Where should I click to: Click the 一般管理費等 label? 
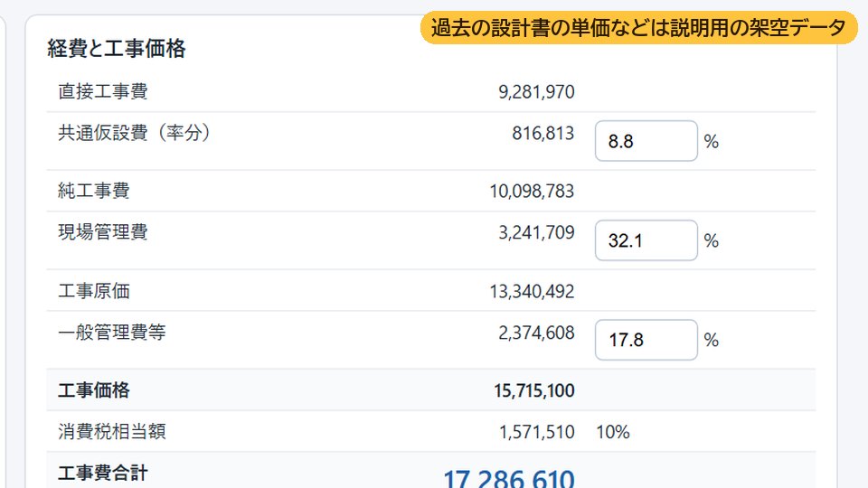coord(112,332)
